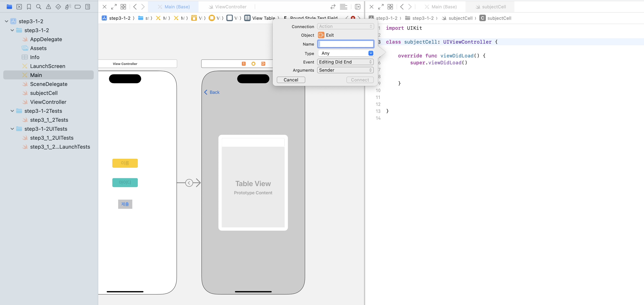
Task: Open SceneDelegate file in navigator
Action: [x=49, y=84]
